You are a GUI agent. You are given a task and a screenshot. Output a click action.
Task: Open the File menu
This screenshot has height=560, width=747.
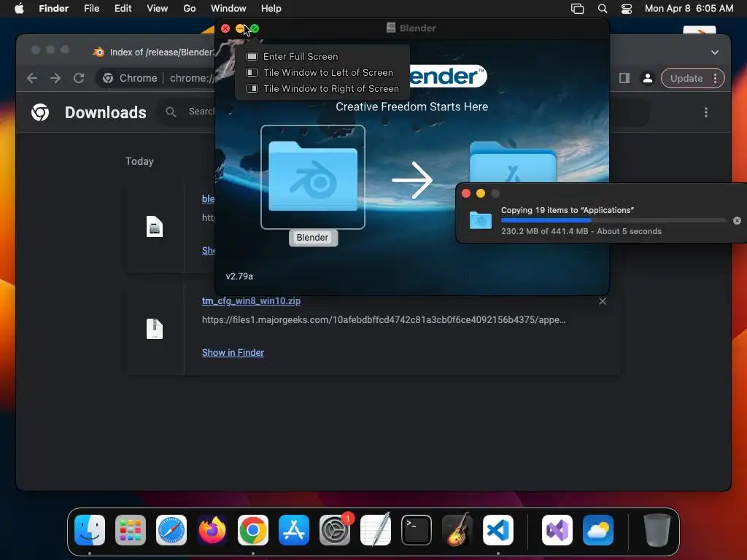click(x=91, y=9)
